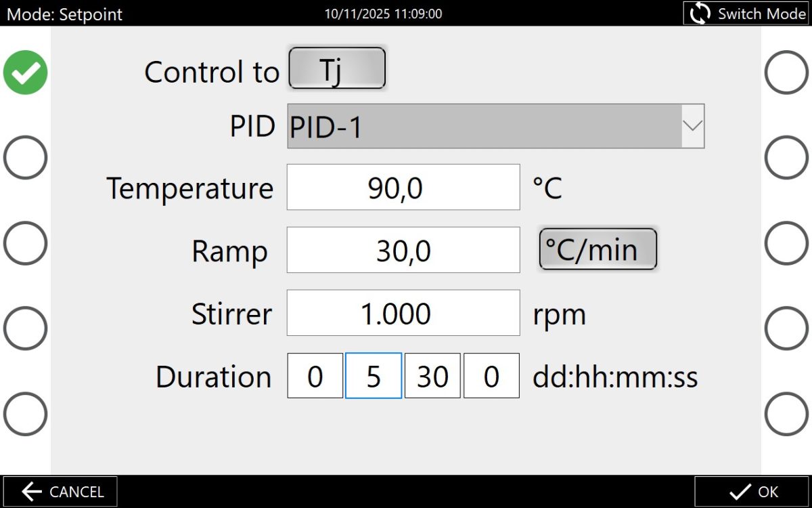The height and width of the screenshot is (508, 812).
Task: Select the fourth circle on the left side
Action: [25, 328]
